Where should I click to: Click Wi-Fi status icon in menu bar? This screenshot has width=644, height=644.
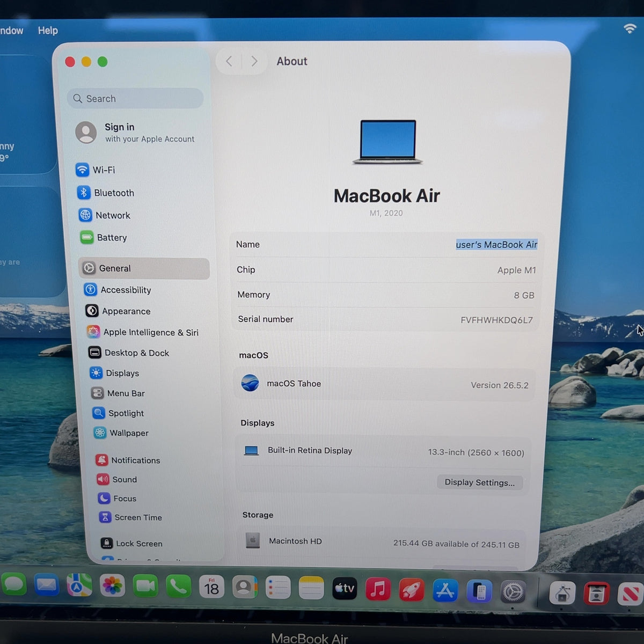(x=630, y=28)
